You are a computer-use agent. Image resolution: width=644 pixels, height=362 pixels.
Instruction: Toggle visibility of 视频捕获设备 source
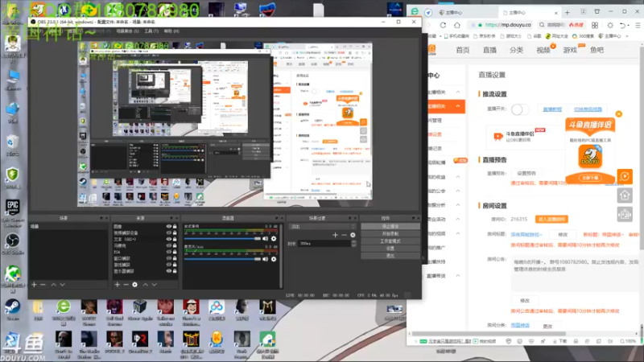click(169, 232)
